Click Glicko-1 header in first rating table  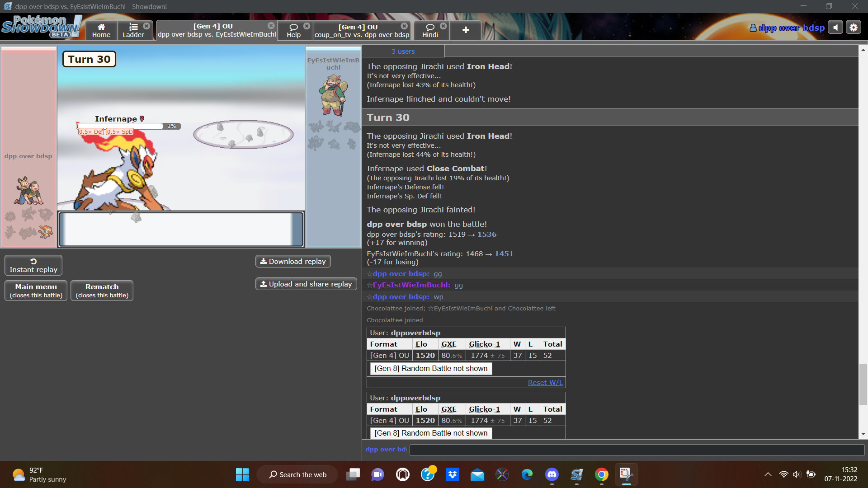coord(484,344)
